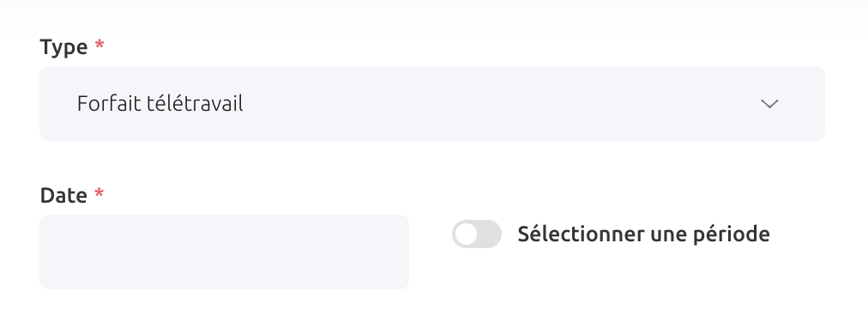Expand the Forfait télétravail type selector
Viewport: 868px width, 316px height.
click(432, 104)
